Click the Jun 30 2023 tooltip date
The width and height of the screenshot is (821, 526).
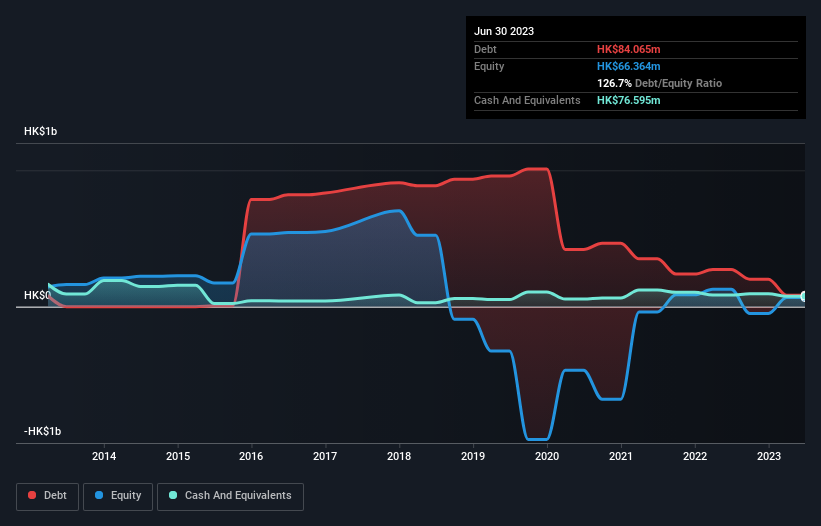[x=504, y=31]
